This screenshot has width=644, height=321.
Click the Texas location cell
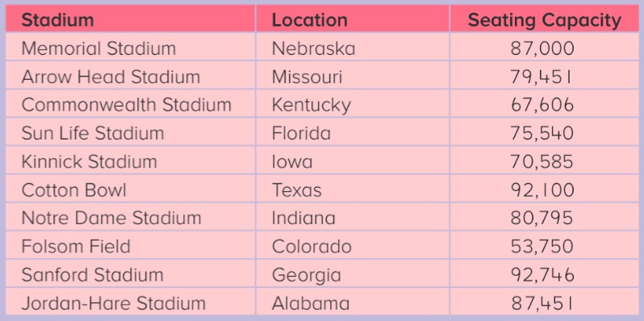(353, 190)
